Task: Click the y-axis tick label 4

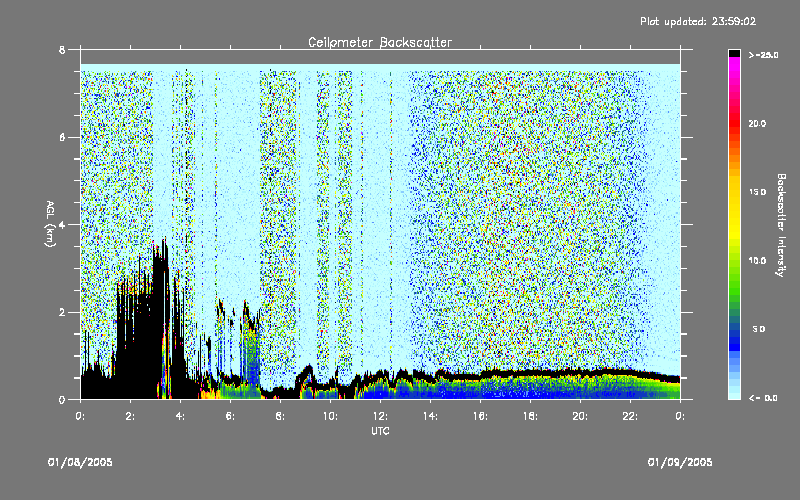Action: click(62, 225)
